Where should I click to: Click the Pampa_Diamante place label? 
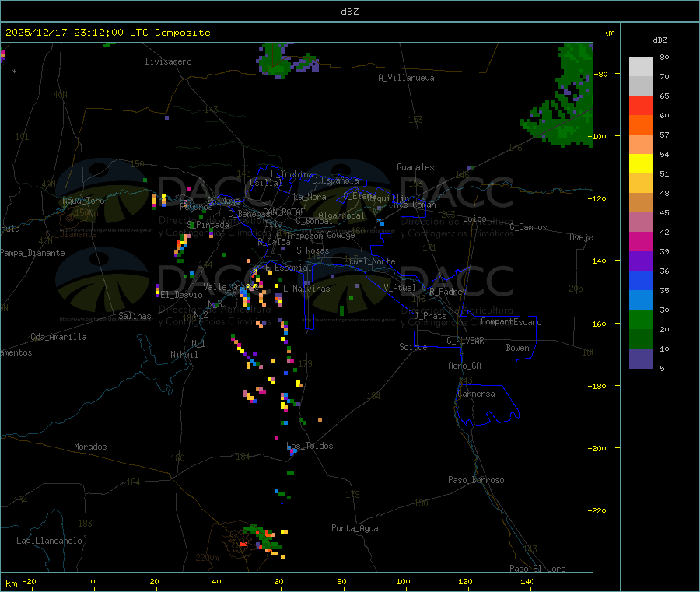click(x=32, y=253)
